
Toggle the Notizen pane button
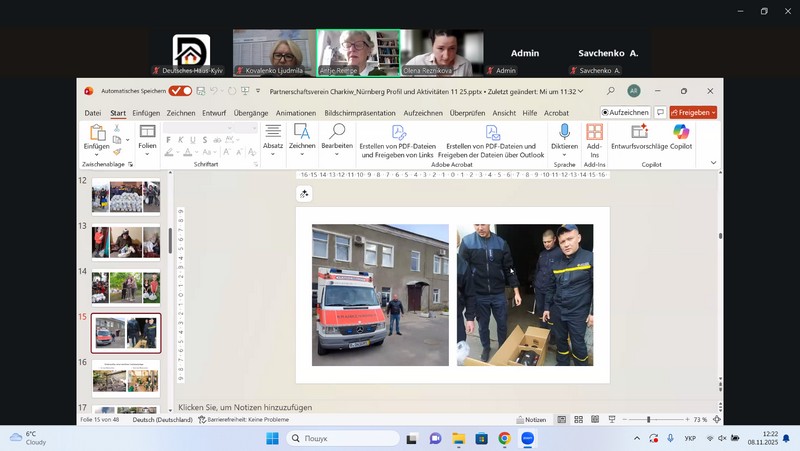click(531, 420)
